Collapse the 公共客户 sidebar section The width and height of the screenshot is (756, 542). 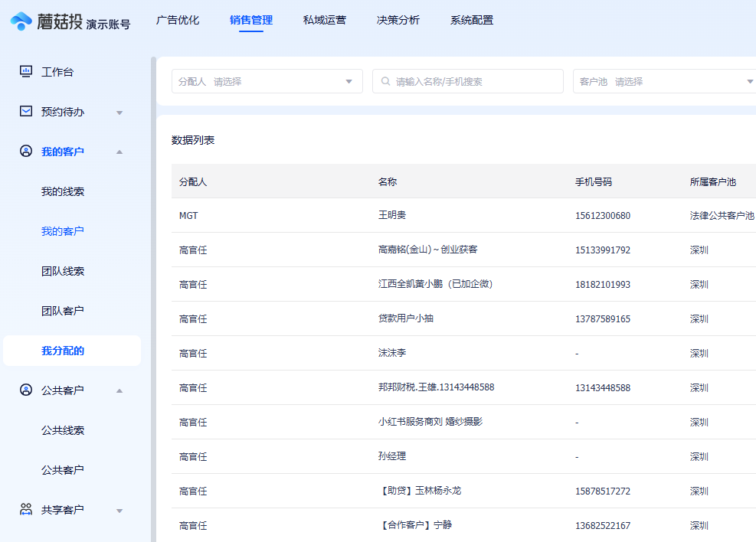[x=119, y=390]
